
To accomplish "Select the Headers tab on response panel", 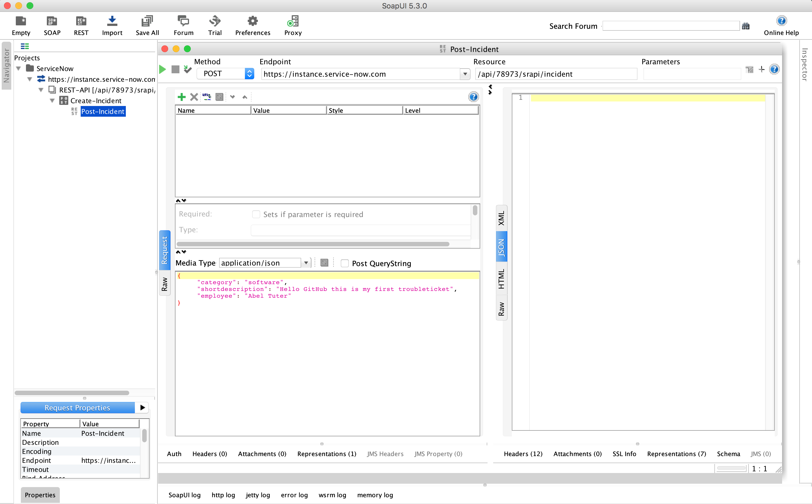I will coord(523,454).
